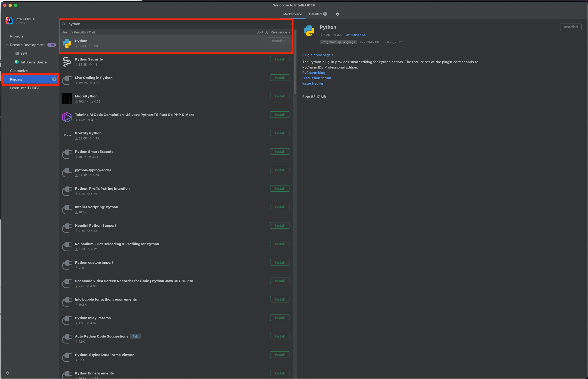Open the Projects section
Screen dimensions: 588x379
point(17,36)
